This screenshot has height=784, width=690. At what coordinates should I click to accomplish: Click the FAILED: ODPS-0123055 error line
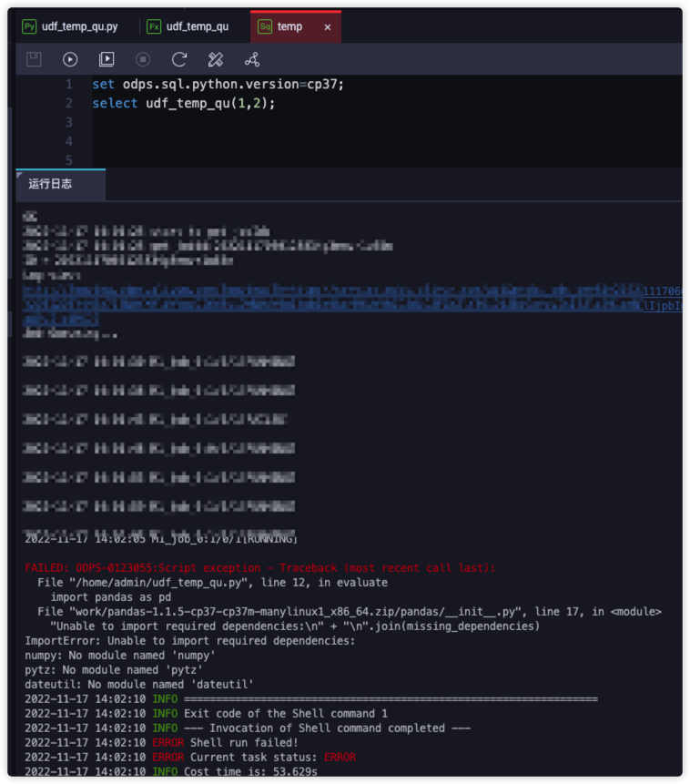(x=260, y=568)
